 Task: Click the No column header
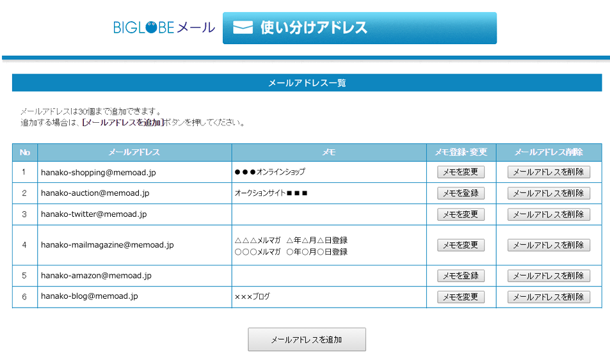point(25,152)
